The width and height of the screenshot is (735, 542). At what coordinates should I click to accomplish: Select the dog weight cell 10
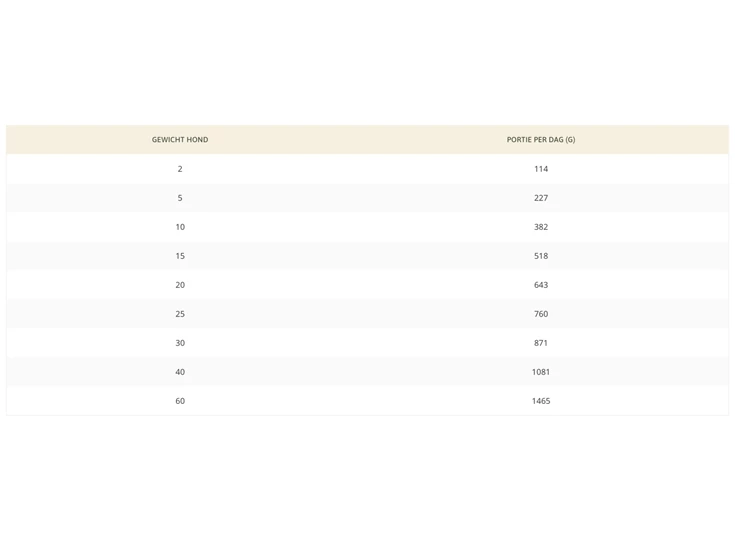(180, 227)
